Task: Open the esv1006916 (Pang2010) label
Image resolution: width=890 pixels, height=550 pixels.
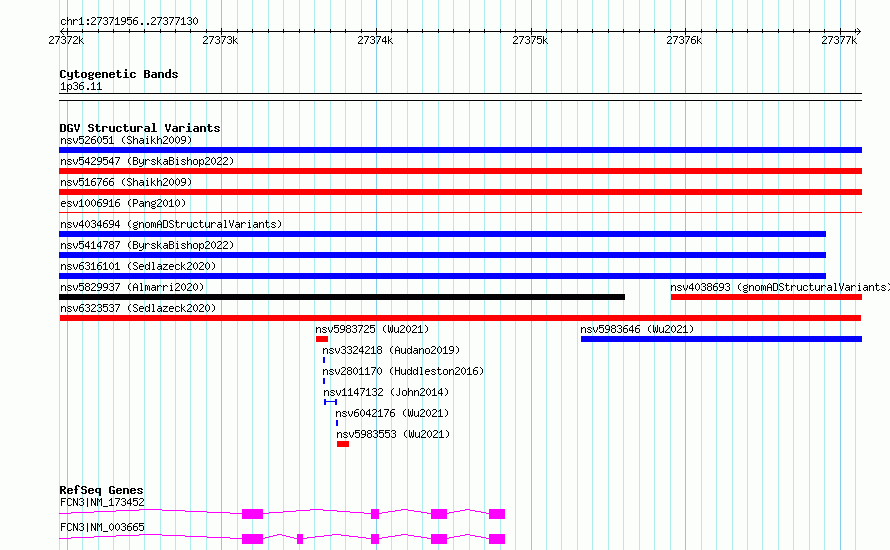Action: pyautogui.click(x=123, y=203)
